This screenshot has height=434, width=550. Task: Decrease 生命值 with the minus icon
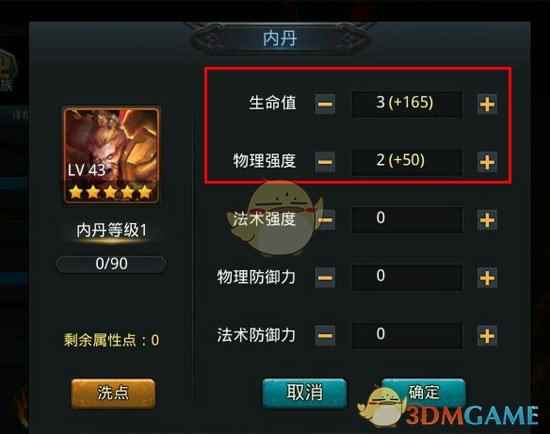(325, 104)
